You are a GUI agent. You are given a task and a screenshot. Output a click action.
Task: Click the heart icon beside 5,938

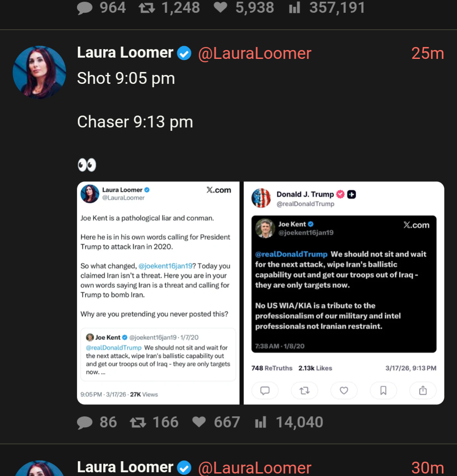point(220,8)
